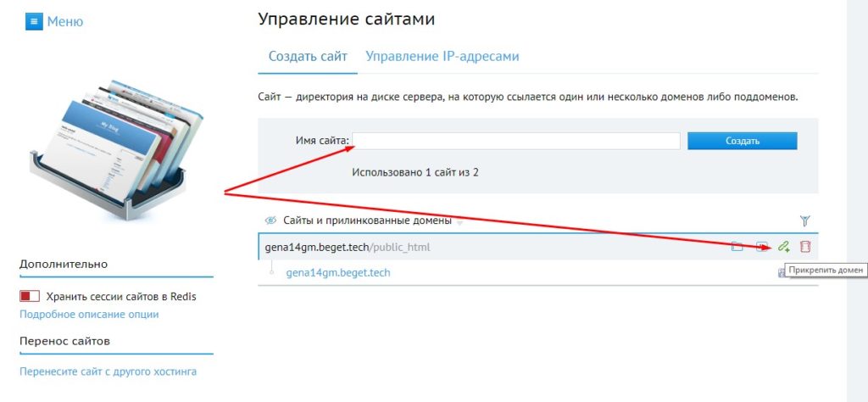
Task: Click the Меню text label
Action: [65, 22]
